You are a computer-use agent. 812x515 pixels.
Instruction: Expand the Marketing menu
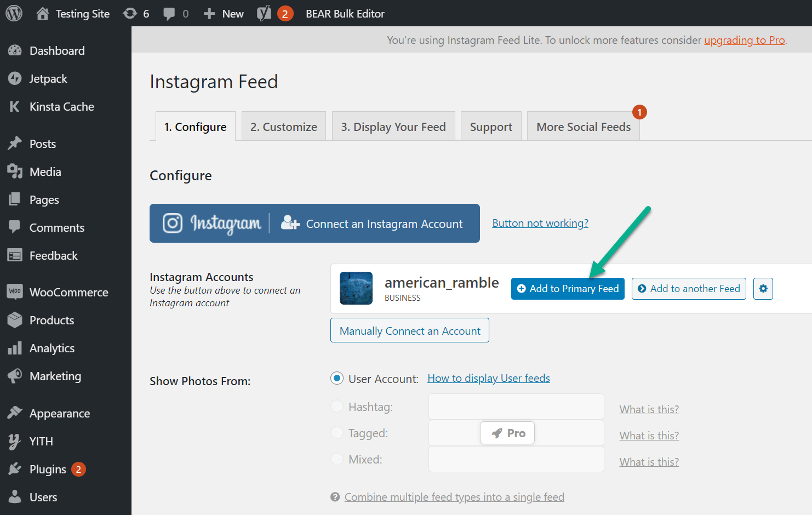pos(55,376)
